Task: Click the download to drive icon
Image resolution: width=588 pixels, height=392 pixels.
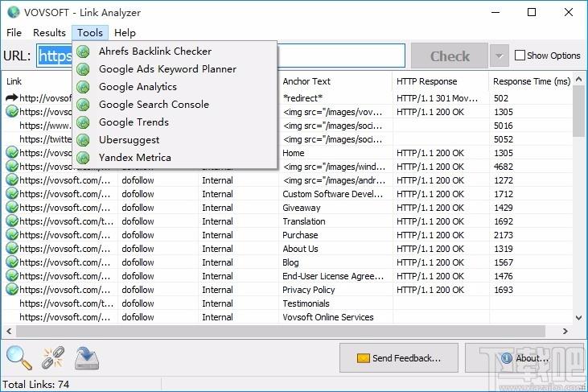Action: click(x=87, y=358)
